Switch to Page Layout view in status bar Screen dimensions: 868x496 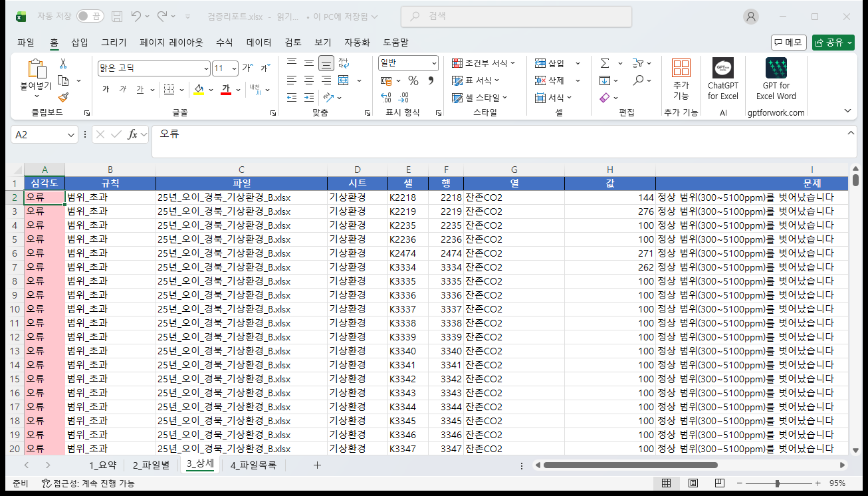(693, 483)
